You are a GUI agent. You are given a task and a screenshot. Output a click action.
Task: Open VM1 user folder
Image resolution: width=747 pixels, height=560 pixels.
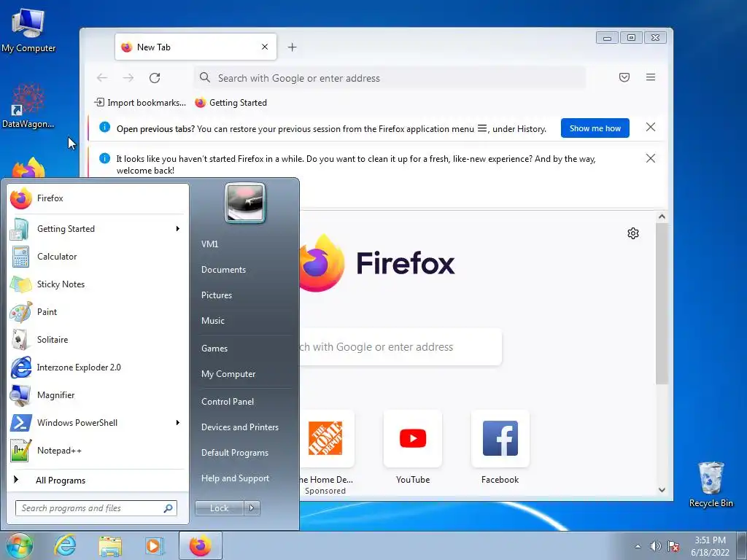[x=209, y=244]
